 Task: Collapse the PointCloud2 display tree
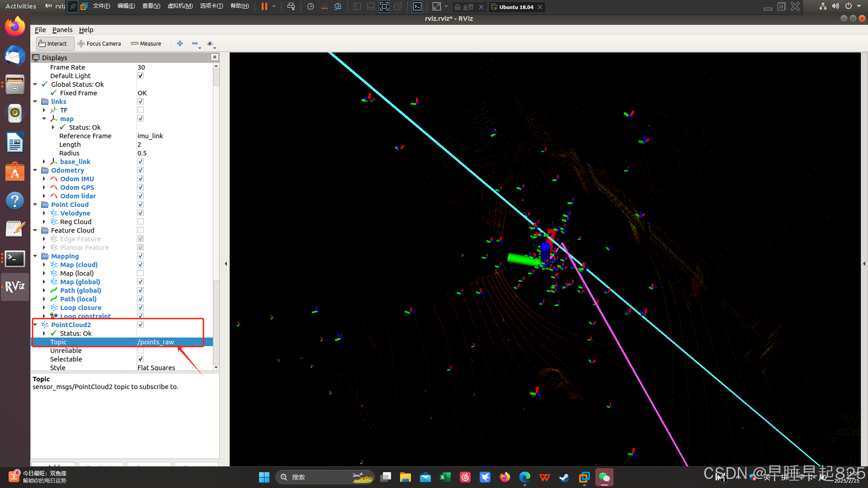pyautogui.click(x=35, y=324)
